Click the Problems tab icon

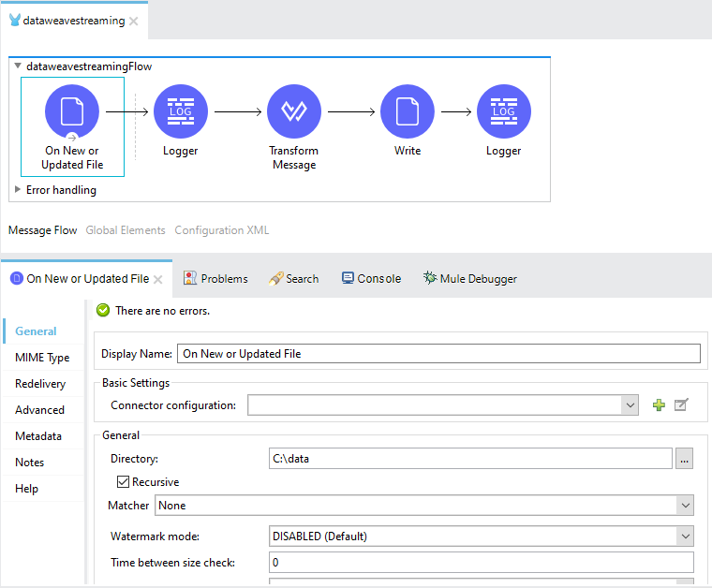click(190, 278)
